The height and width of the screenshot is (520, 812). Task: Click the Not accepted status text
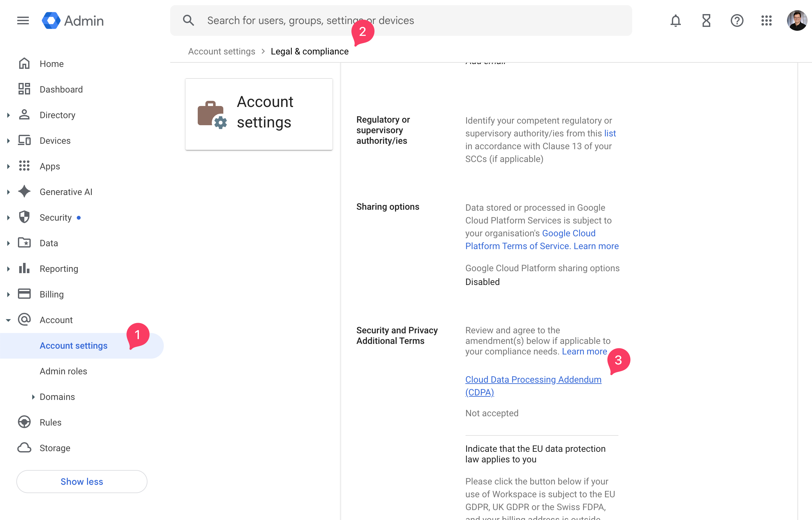pos(492,413)
